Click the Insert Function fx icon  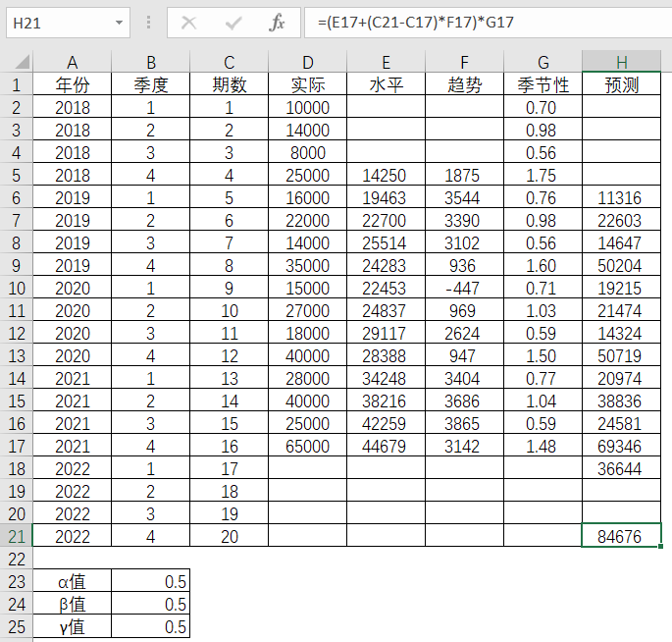point(278,22)
